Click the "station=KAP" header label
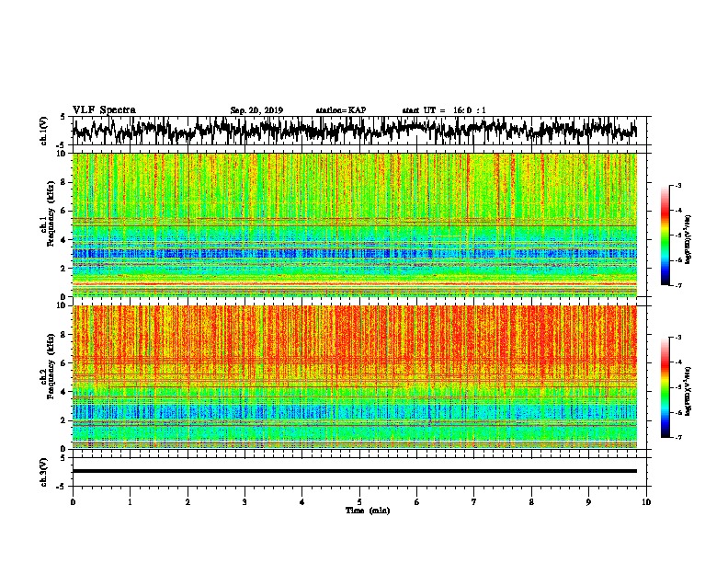The height and width of the screenshot is (563, 728). coord(341,110)
